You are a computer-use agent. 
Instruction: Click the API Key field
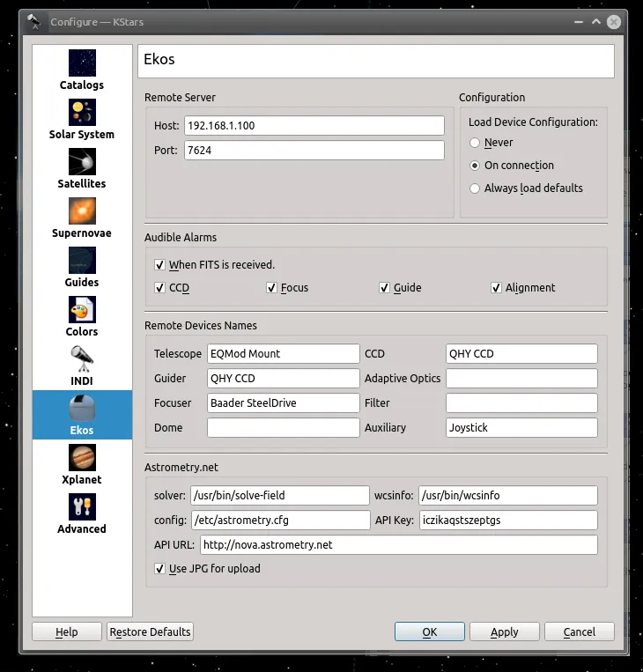tap(508, 520)
